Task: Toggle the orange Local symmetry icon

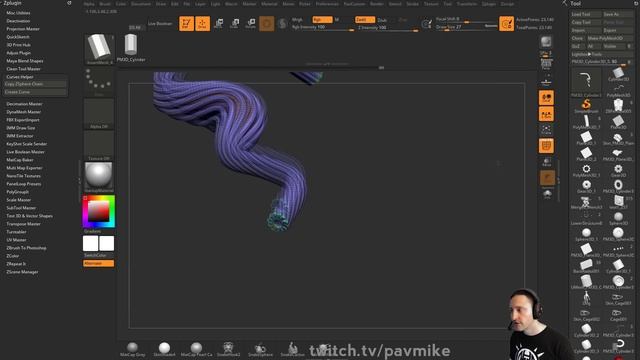Action: (547, 98)
